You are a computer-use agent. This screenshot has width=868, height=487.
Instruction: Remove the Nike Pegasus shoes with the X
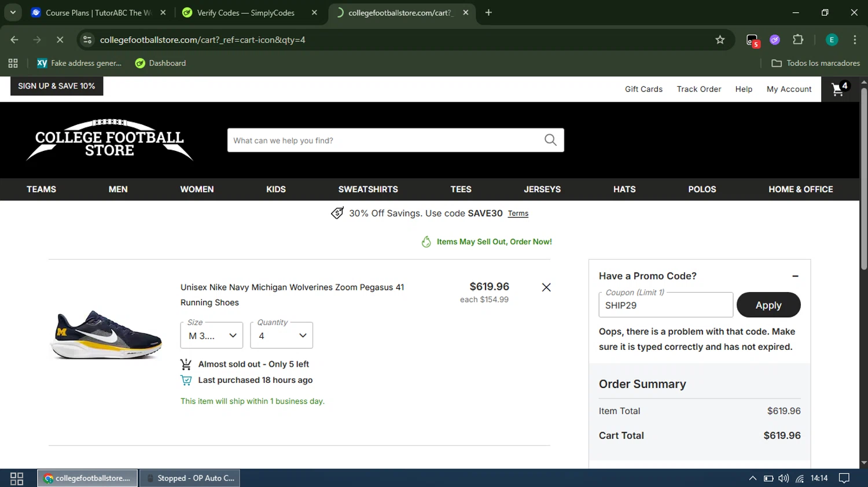coord(546,287)
